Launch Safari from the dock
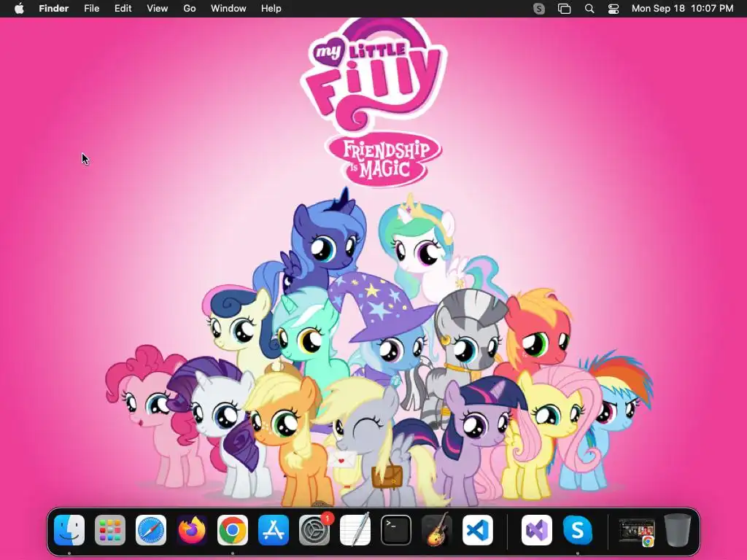The width and height of the screenshot is (747, 560). pos(151,530)
